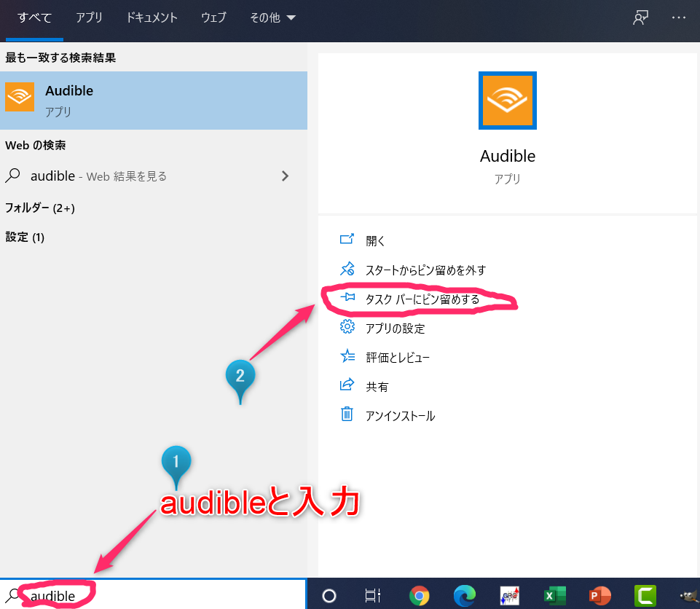Launch Microsoft Edge from the taskbar
Screen dimensions: 700x609
pos(464,596)
